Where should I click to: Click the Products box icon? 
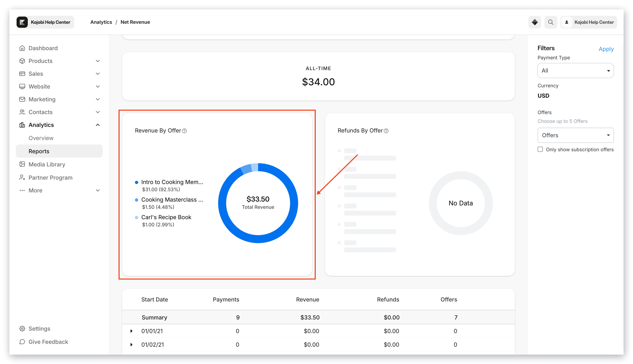22,61
